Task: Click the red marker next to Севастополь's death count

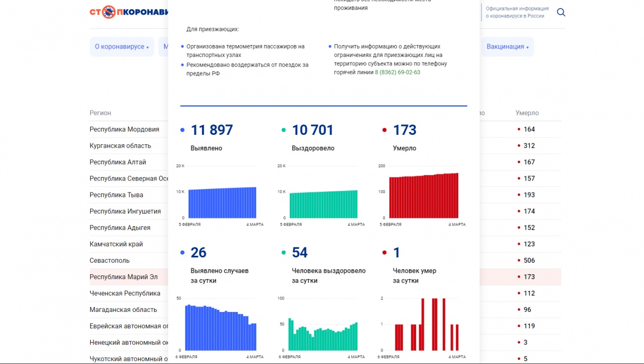Action: [x=519, y=260]
